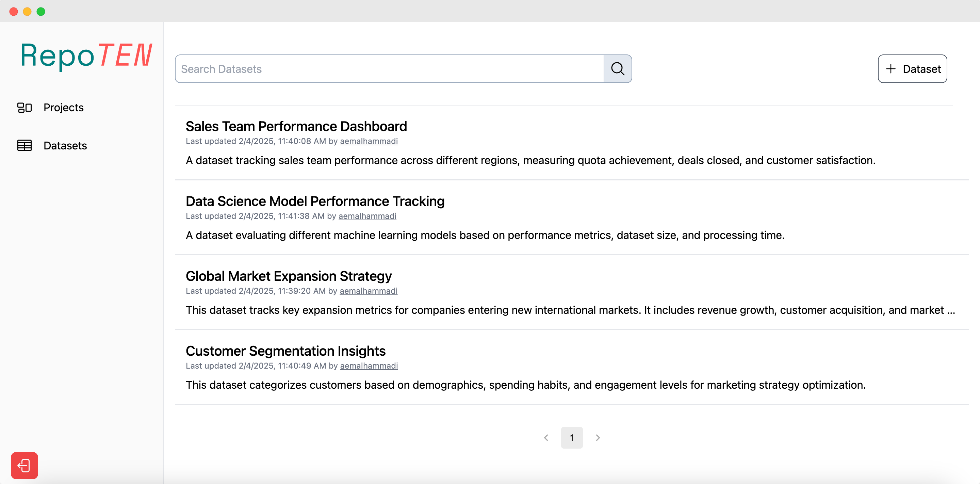
Task: Click aemalhammadi link under Global Market Expansion
Action: click(368, 291)
